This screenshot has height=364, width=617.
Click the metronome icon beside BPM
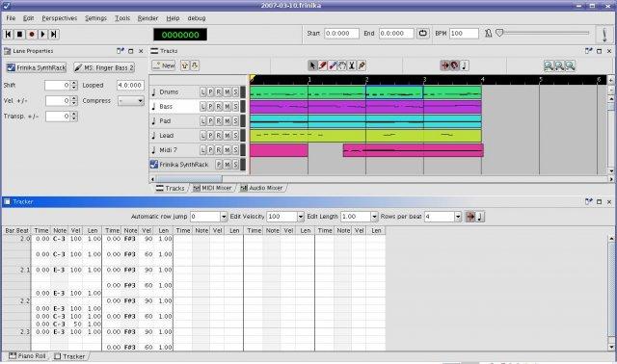(488, 34)
